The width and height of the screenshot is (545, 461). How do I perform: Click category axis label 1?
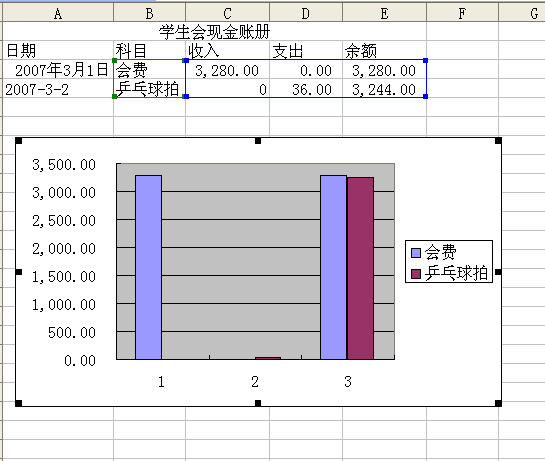coord(161,382)
